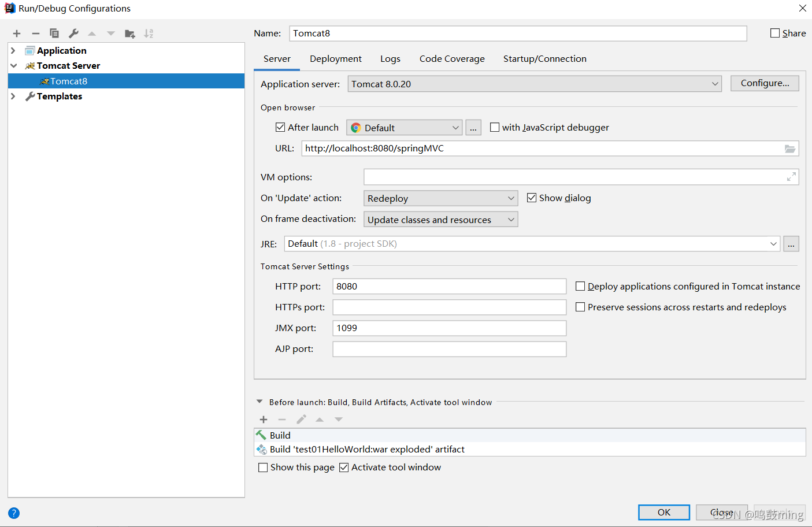Enable Preserve sessions across restarts and redeploys
812x527 pixels.
pyautogui.click(x=580, y=307)
